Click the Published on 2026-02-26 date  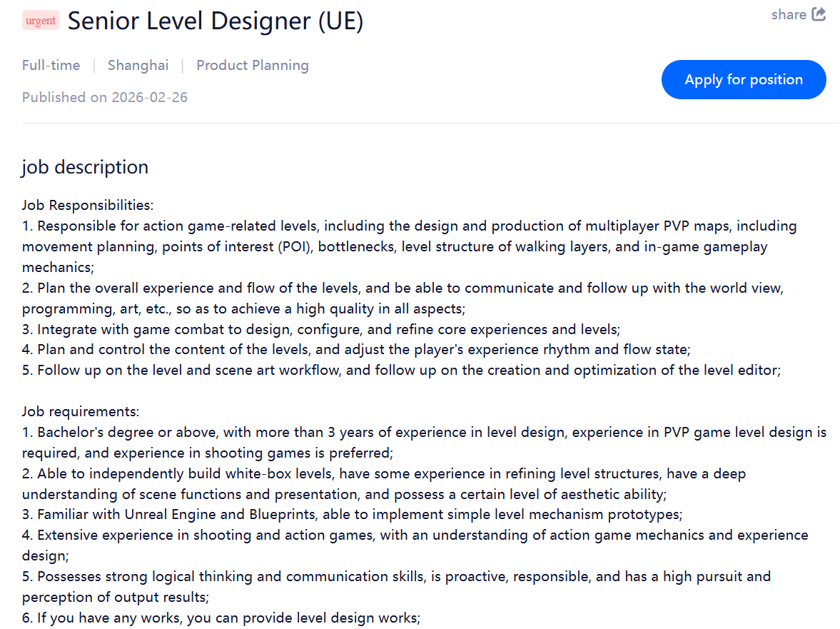tap(105, 98)
